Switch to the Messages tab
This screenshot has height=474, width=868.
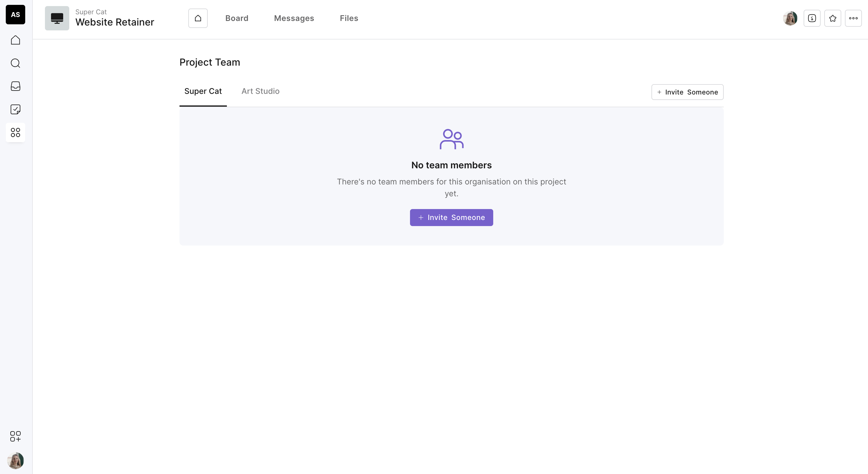[x=294, y=18]
